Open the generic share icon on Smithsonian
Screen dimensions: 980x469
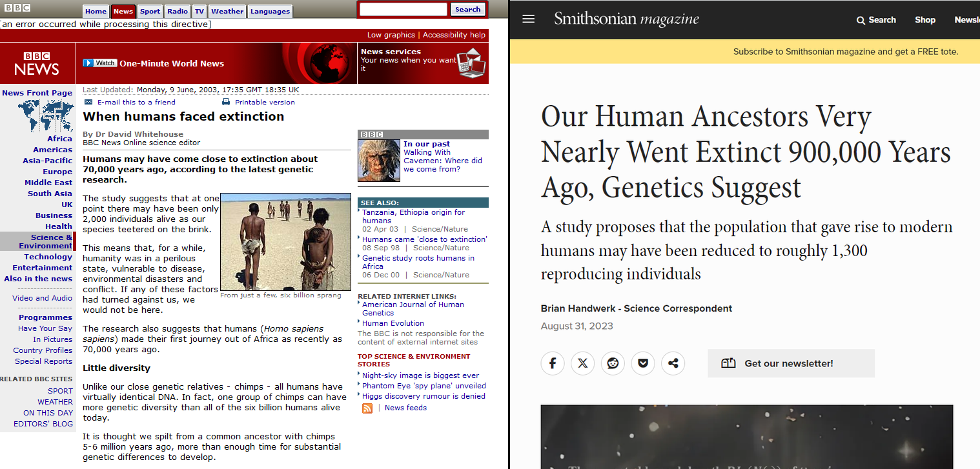pyautogui.click(x=673, y=363)
